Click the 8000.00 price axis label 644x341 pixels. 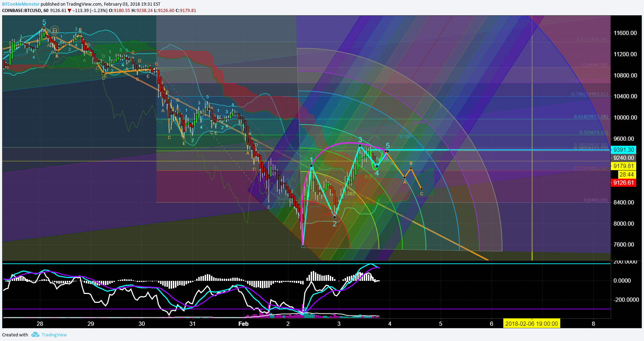623,224
